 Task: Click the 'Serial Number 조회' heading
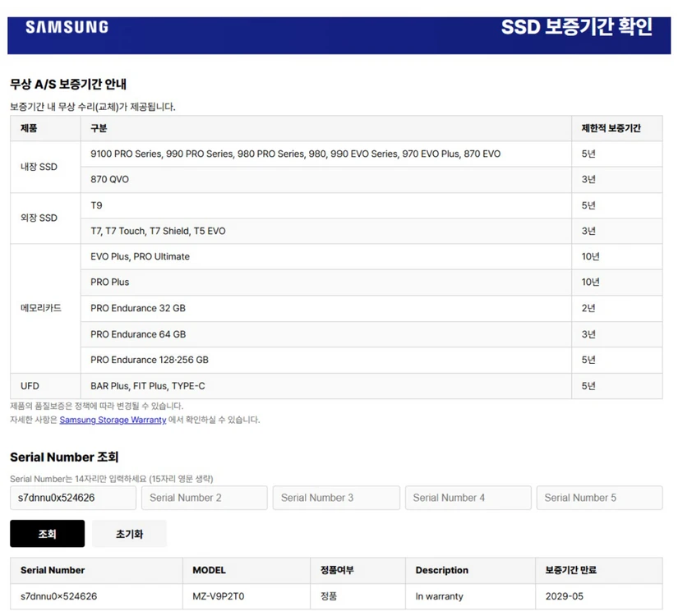coord(64,457)
